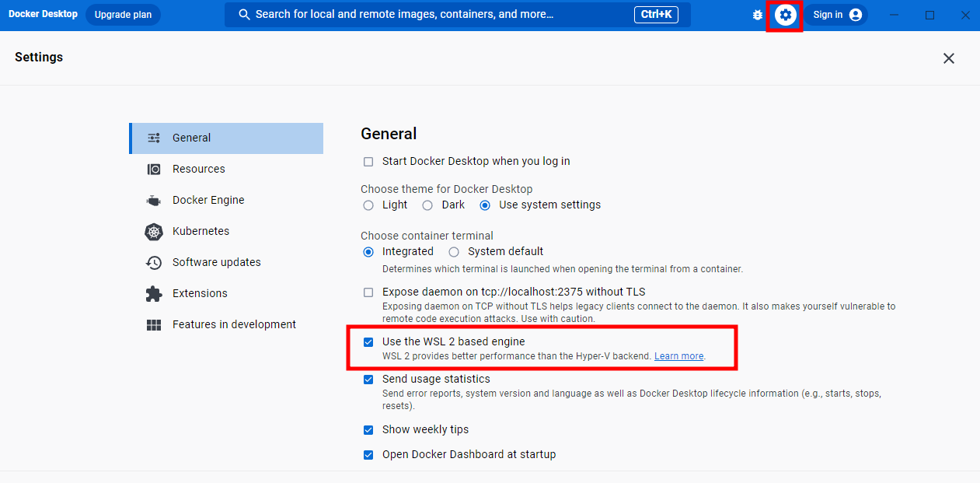Click the Settings page heading
Screen dimensions: 980x483
point(39,58)
